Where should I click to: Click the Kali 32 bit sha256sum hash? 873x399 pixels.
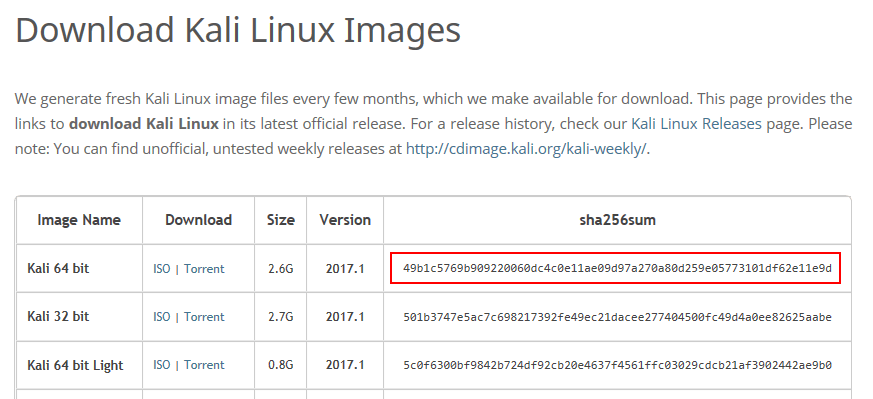[617, 317]
